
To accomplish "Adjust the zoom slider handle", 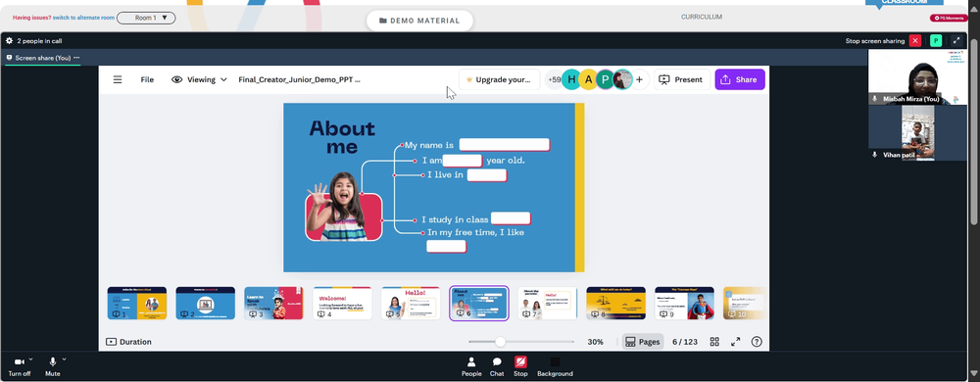I will coord(500,342).
